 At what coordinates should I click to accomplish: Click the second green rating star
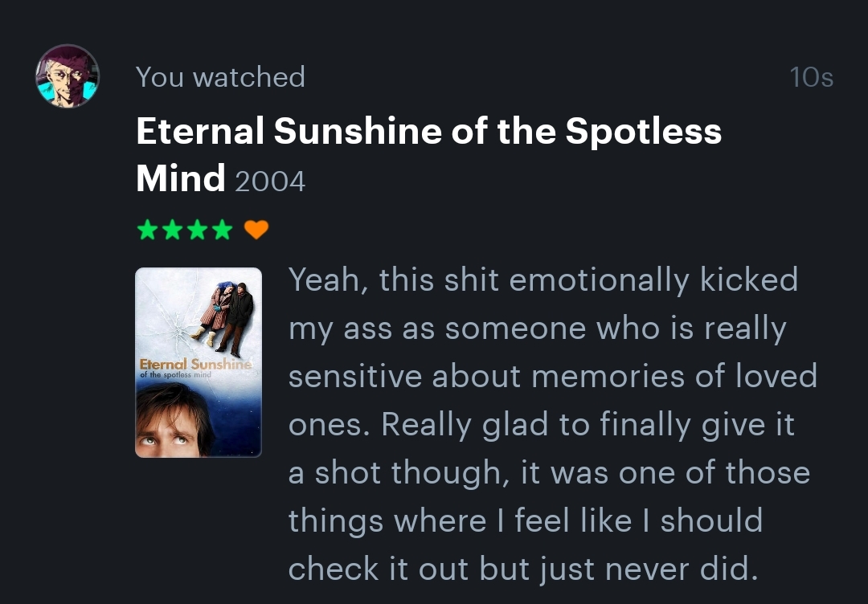click(172, 231)
